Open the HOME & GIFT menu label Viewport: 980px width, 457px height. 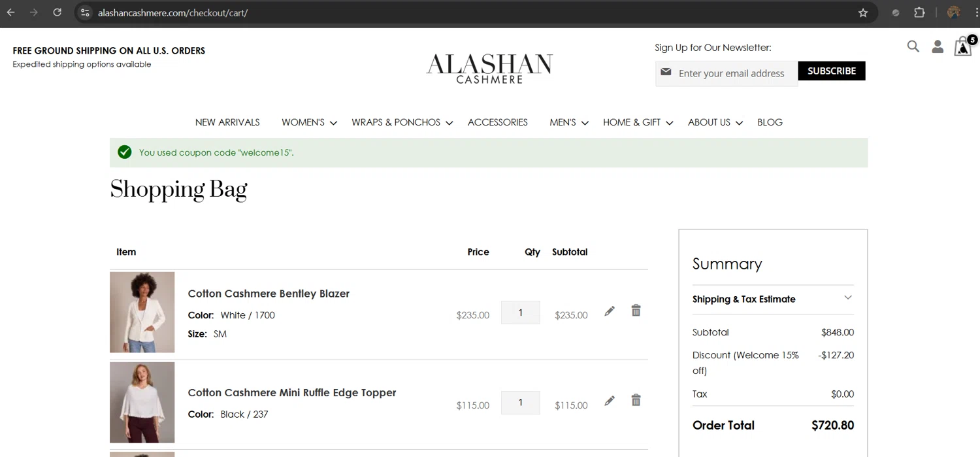point(632,122)
